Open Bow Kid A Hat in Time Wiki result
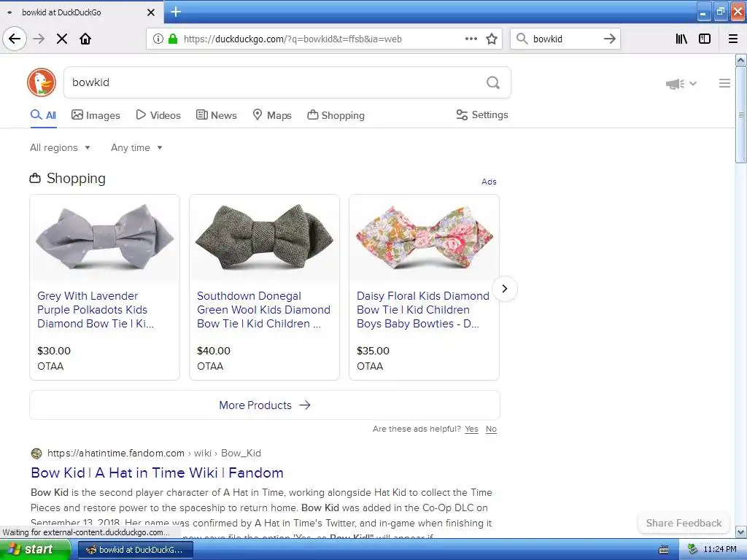The image size is (747, 560). [158, 472]
